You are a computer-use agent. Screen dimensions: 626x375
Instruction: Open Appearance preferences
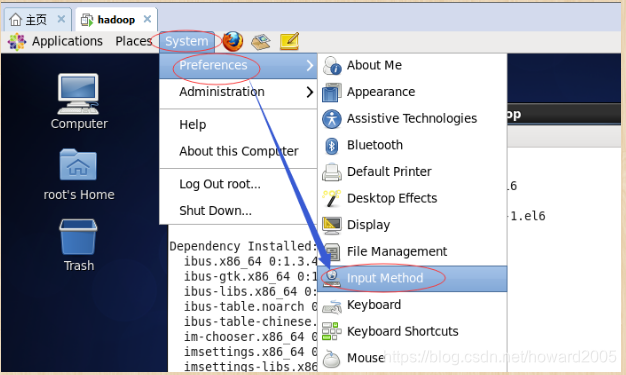click(412, 92)
